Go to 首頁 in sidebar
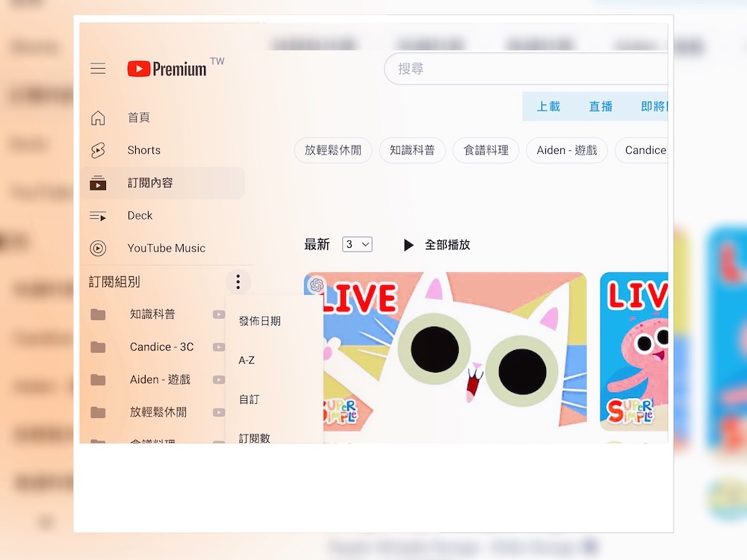 [139, 118]
